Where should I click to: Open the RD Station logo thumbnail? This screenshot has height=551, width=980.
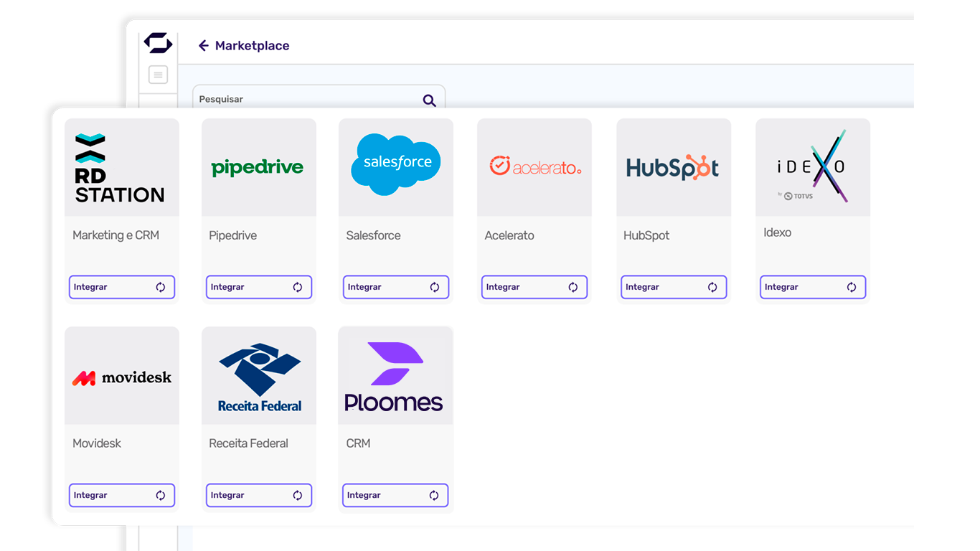[x=122, y=167]
